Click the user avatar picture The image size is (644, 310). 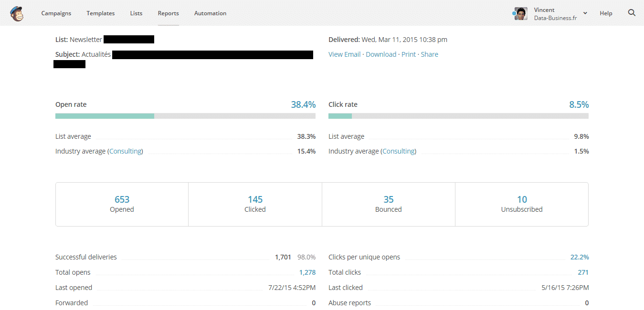coord(521,14)
